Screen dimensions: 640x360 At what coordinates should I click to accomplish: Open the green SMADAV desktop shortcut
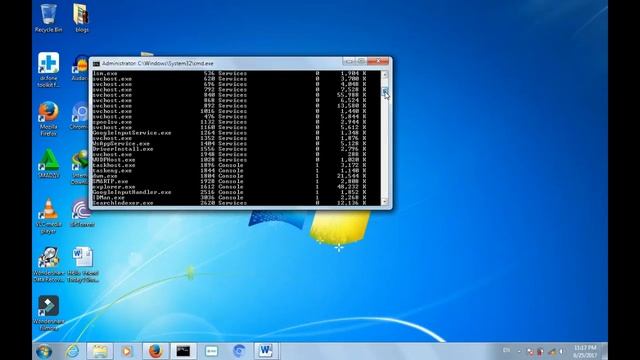coord(49,163)
